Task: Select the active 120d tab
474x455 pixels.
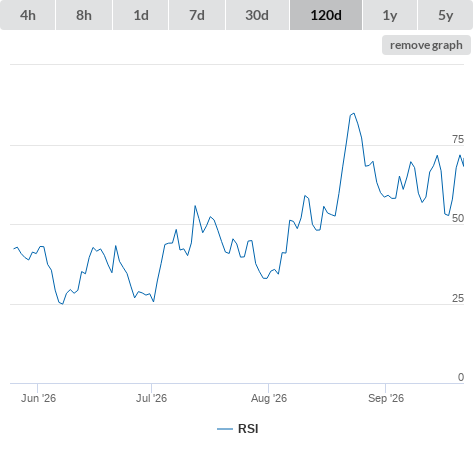Action: click(x=326, y=15)
